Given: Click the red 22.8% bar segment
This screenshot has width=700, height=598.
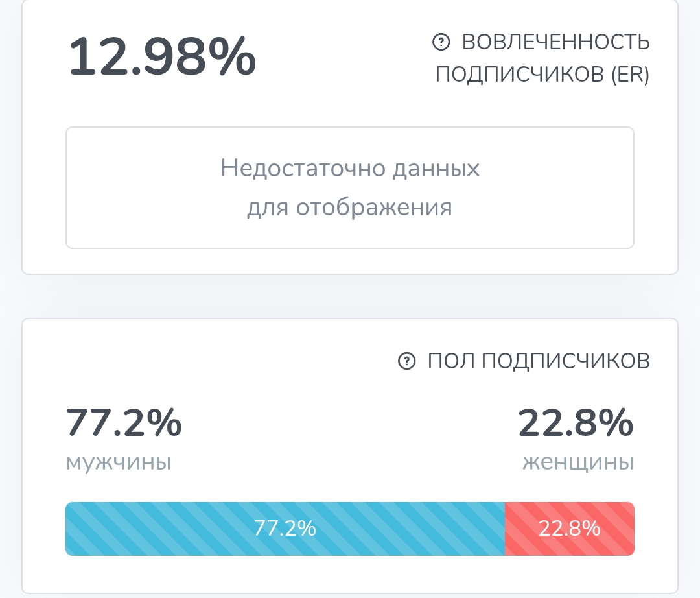Looking at the screenshot, I should 570,529.
